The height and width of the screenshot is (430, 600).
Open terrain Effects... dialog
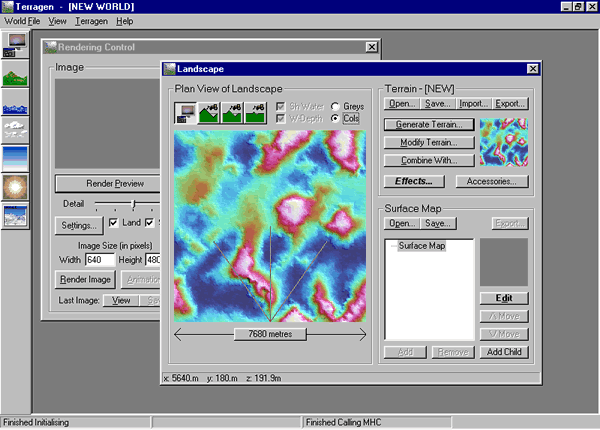(414, 181)
